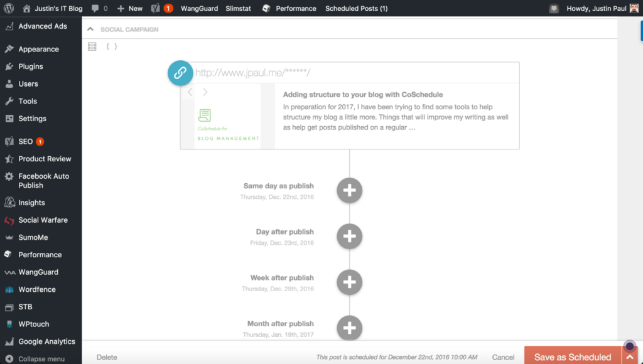Viewport: 643px width, 364px height.
Task: Open the WordPress logo menu
Action: 9,8
